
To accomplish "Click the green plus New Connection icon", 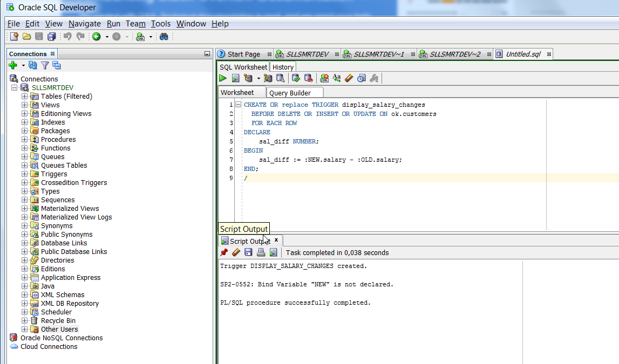I will coord(13,65).
